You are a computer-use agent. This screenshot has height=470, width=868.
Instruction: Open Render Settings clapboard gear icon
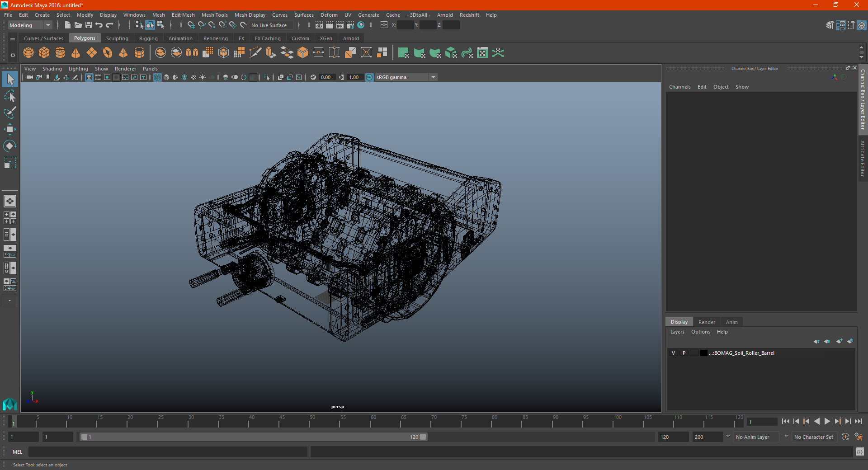(350, 25)
